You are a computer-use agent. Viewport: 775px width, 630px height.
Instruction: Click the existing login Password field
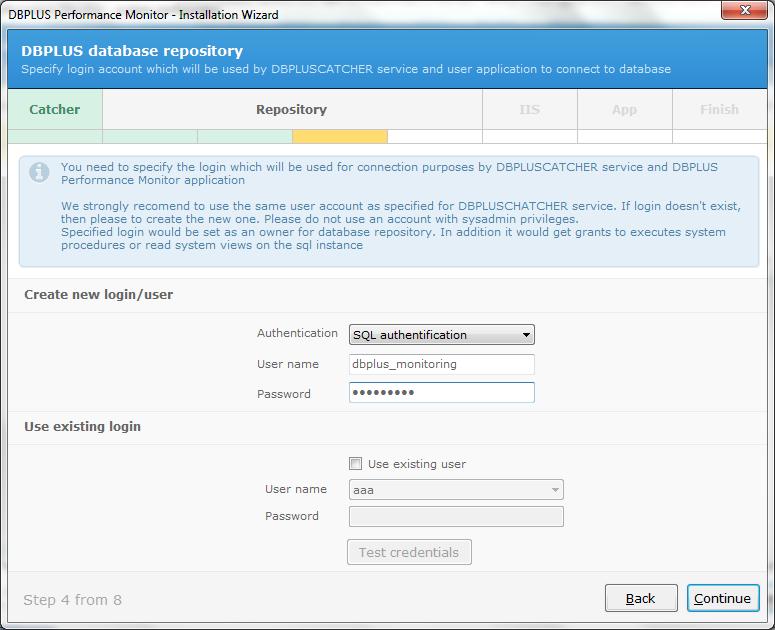coord(456,516)
